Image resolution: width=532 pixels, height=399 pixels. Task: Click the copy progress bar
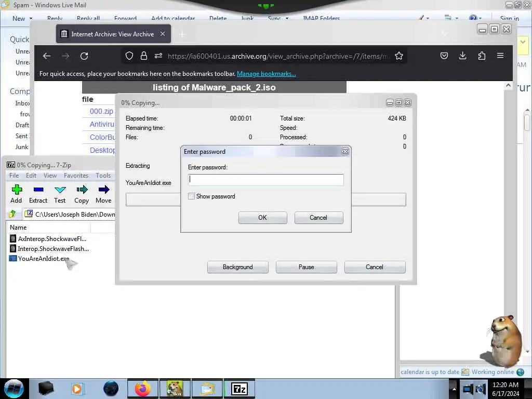(x=265, y=199)
